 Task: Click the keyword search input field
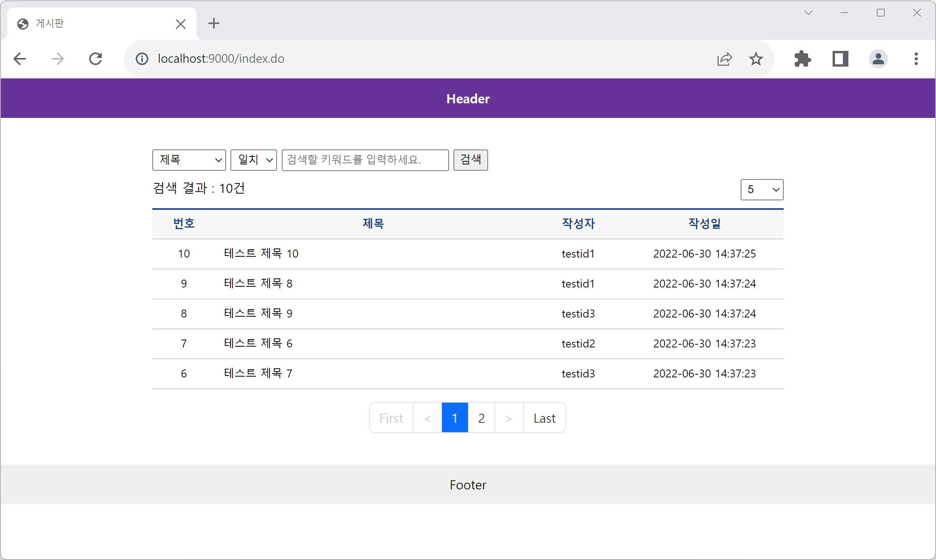(x=365, y=160)
